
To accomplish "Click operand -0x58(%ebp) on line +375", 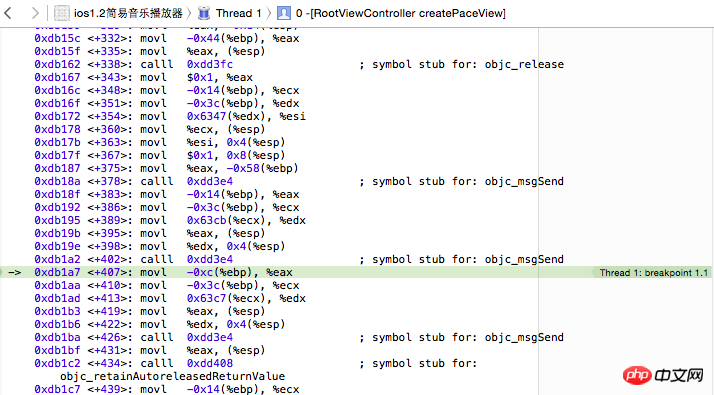I will point(263,168).
